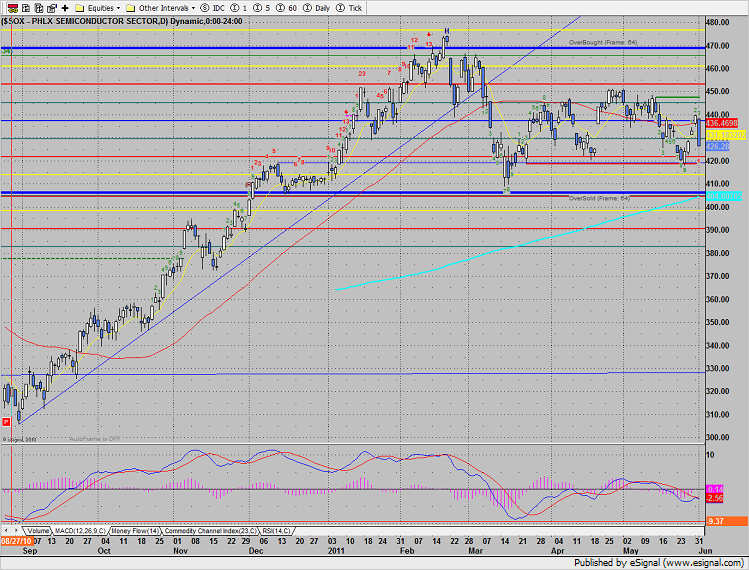Click the black plus icon in toolbar
This screenshot has width=749, height=570.
65,8
